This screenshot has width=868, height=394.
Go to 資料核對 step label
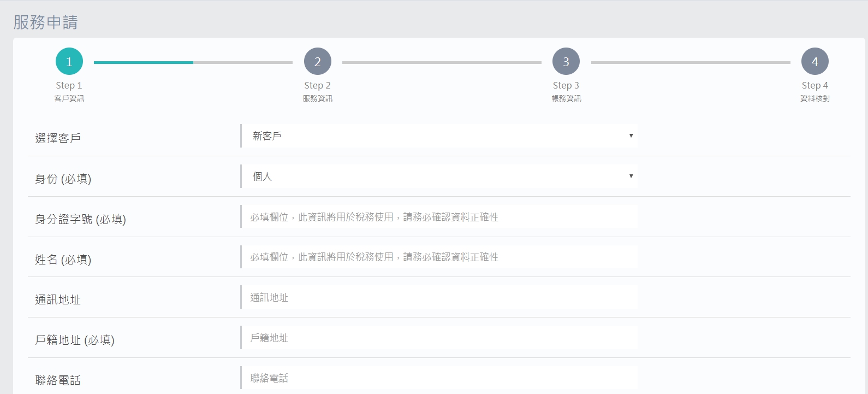click(x=815, y=98)
